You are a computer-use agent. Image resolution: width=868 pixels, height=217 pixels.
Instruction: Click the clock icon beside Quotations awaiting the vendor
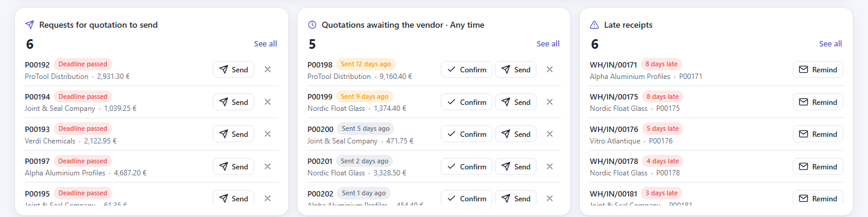tap(312, 25)
